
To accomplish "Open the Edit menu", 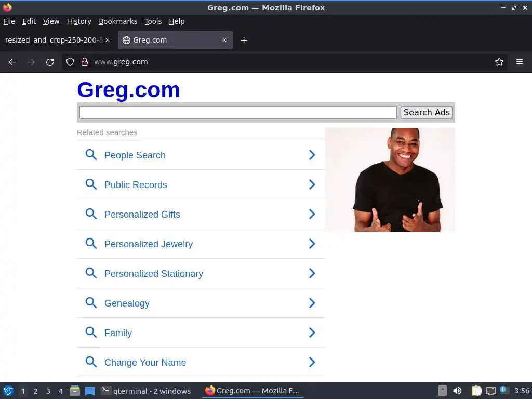I will [29, 21].
